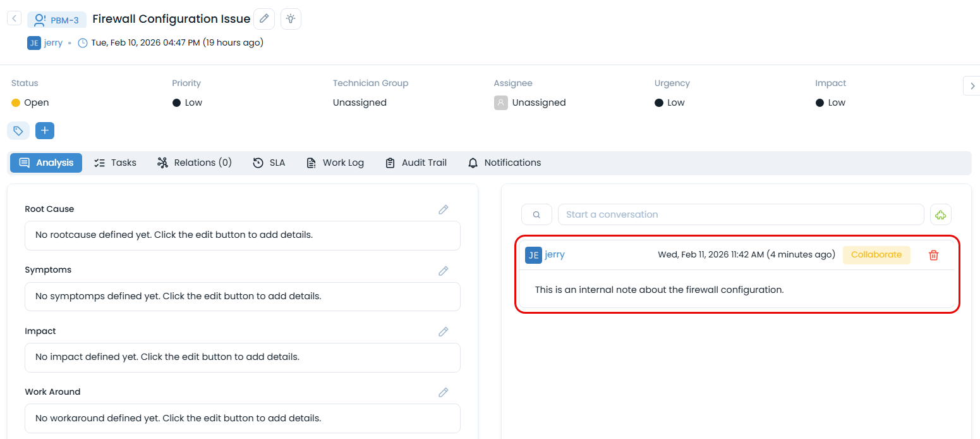Viewport: 980px width, 439px height.
Task: Edit the Work Around section
Action: click(x=444, y=392)
